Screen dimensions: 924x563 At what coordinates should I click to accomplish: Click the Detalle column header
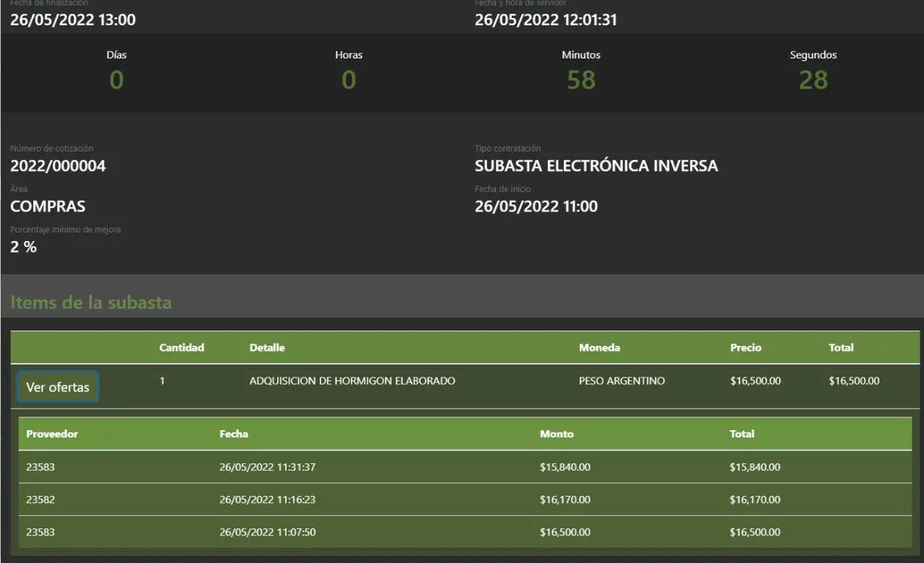tap(267, 347)
